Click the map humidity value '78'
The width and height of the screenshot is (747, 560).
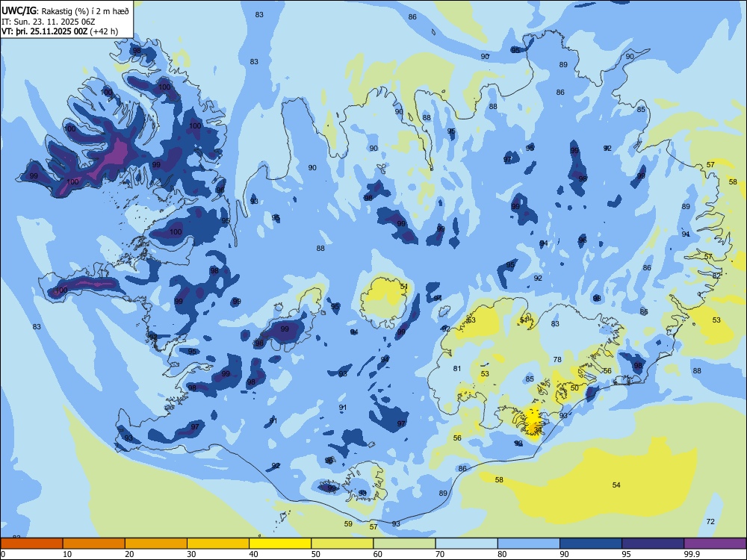click(557, 360)
